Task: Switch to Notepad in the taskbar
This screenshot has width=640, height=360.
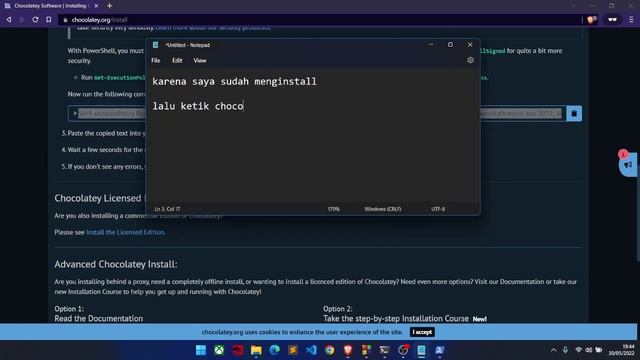Action: point(421,350)
